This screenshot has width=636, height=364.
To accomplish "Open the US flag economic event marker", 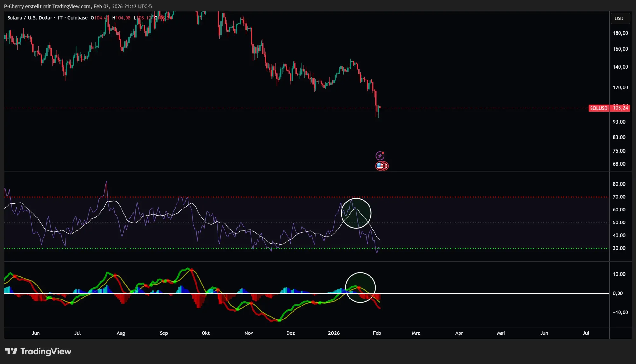I will [x=380, y=166].
